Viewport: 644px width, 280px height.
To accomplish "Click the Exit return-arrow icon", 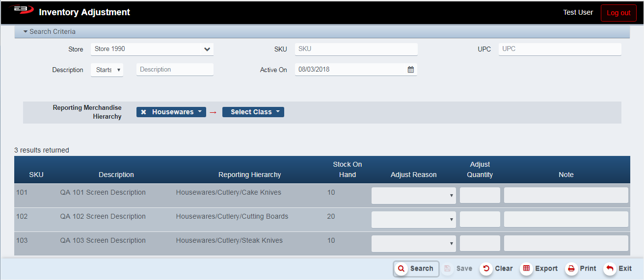I will click(610, 269).
